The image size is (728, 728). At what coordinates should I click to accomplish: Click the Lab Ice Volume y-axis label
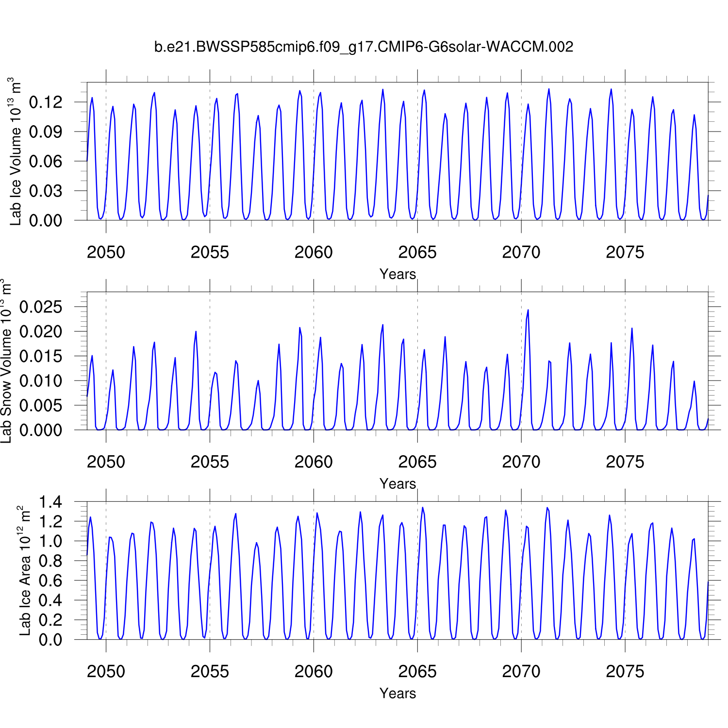point(15,151)
